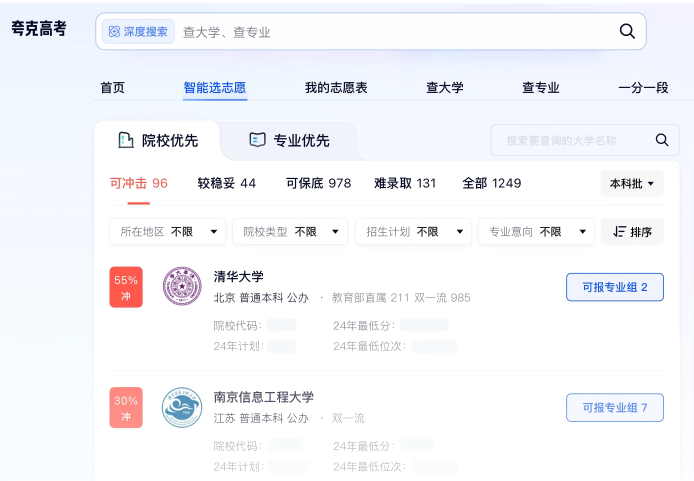
Task: Click the 院校优先 building icon
Action: coord(126,140)
